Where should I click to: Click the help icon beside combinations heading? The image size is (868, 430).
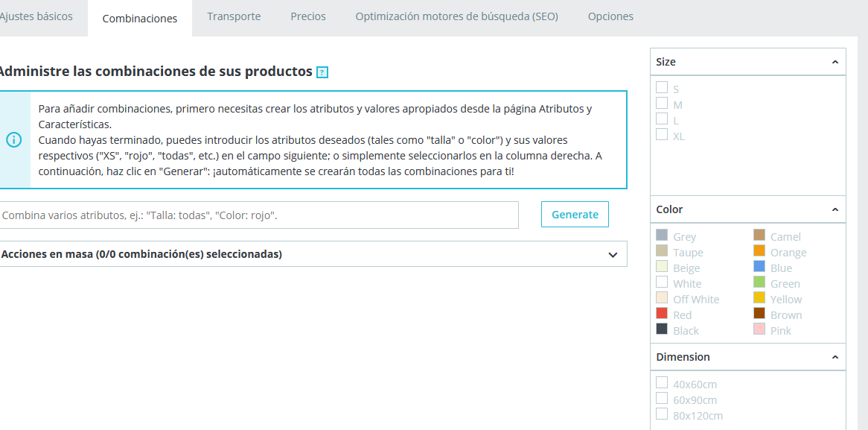click(x=322, y=72)
